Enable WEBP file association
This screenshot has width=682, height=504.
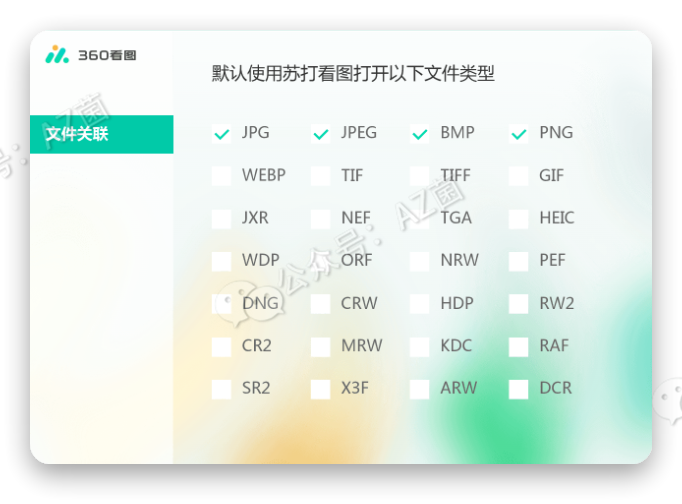(221, 176)
